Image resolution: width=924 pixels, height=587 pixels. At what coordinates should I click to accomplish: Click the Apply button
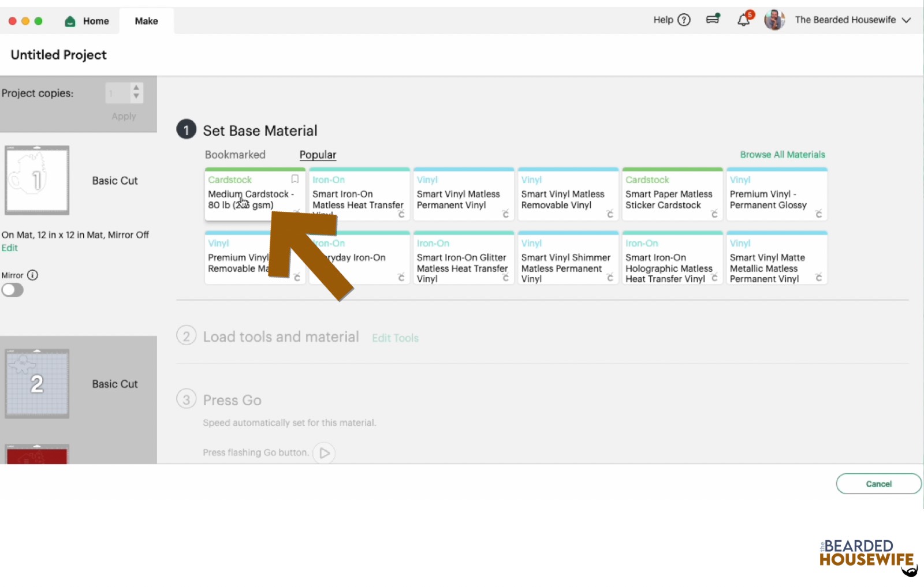point(123,115)
